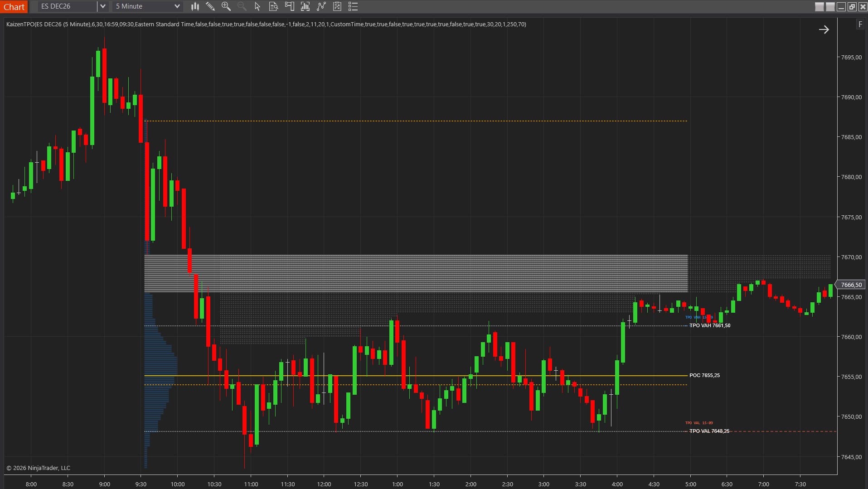This screenshot has height=489, width=868.
Task: Click the 12:00 time axis label
Action: (x=324, y=484)
